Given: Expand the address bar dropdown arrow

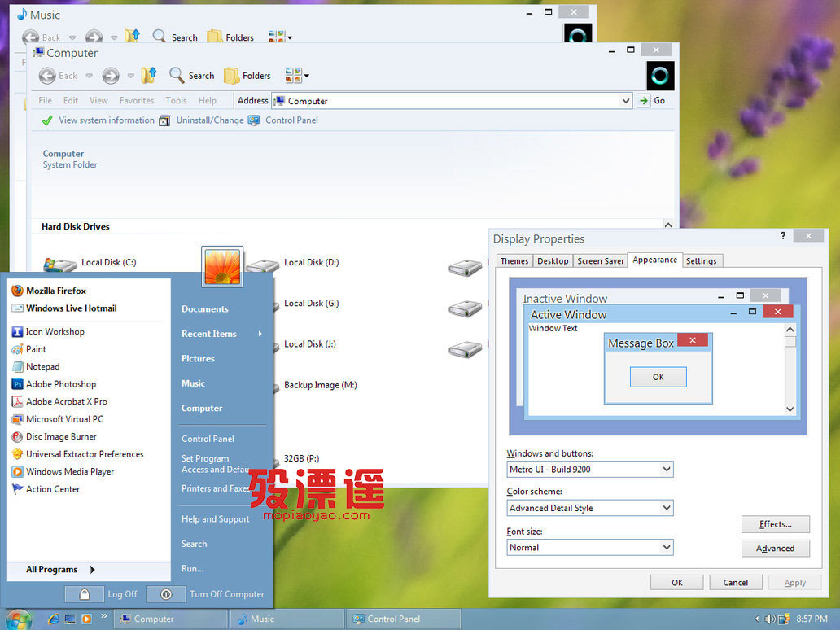Looking at the screenshot, I should point(625,101).
